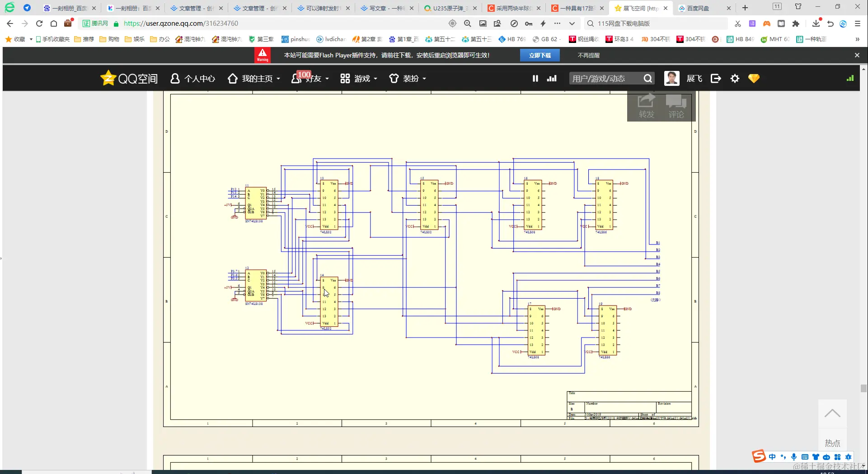Open 个人中心 in navigation bar
The width and height of the screenshot is (868, 474).
[x=193, y=79]
